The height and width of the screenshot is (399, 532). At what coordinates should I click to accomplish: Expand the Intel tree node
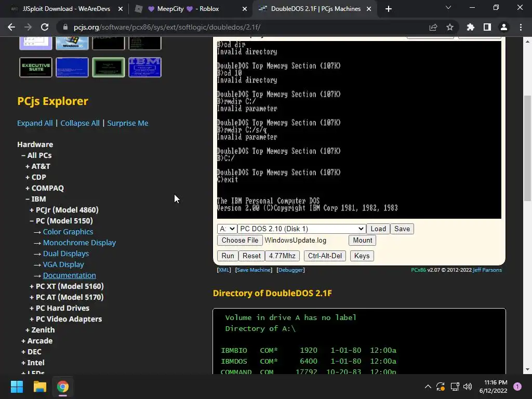(33, 363)
